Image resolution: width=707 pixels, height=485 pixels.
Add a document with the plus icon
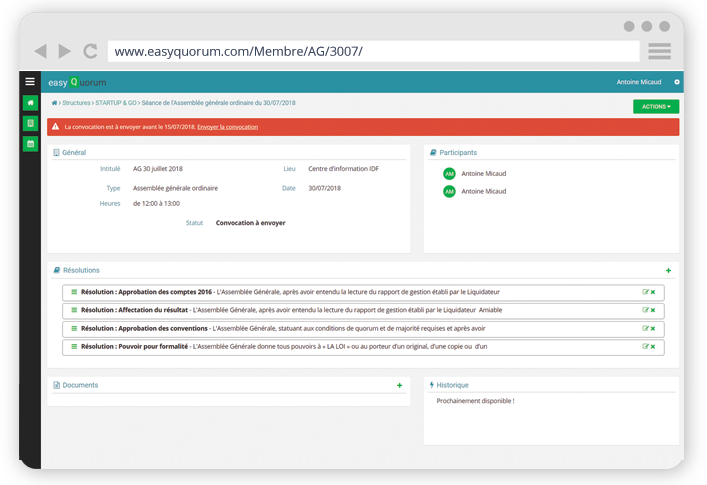point(399,385)
